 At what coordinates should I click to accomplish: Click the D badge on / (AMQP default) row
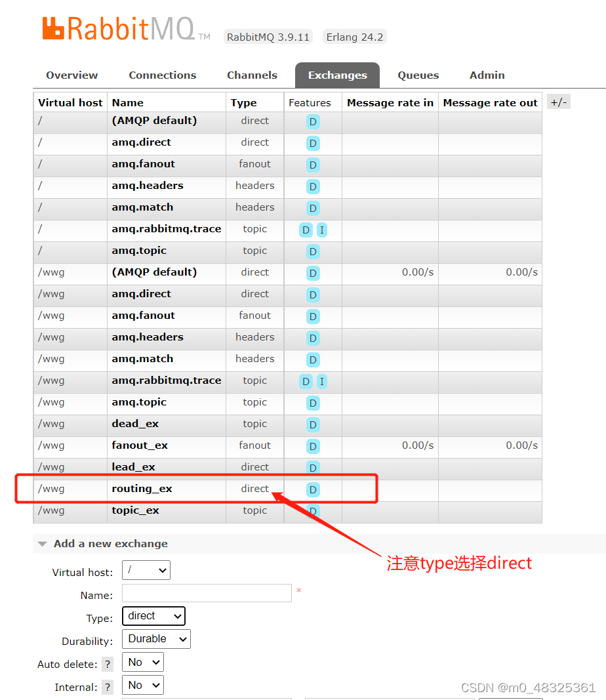[x=313, y=121]
